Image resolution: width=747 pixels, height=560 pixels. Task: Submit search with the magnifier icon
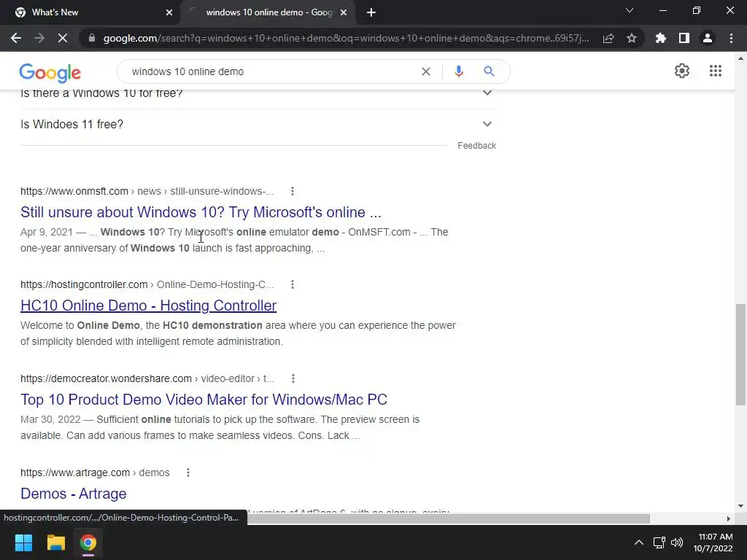[x=489, y=71]
